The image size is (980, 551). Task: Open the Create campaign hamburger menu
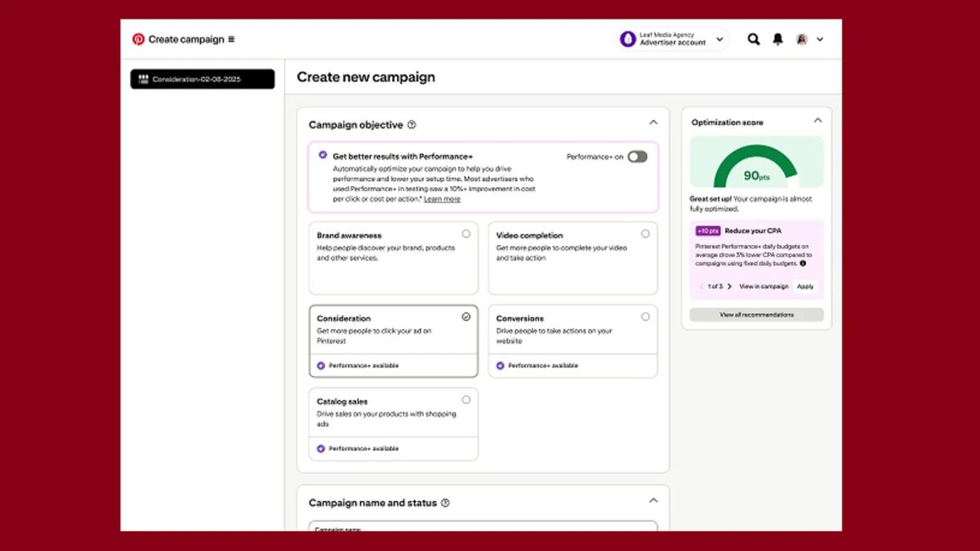[x=231, y=39]
